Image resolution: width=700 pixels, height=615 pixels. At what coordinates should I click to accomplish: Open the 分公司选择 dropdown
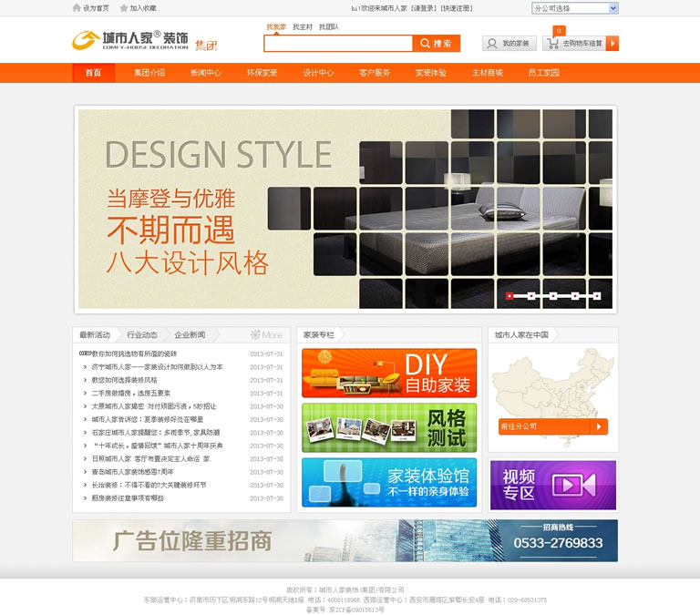coord(574,8)
